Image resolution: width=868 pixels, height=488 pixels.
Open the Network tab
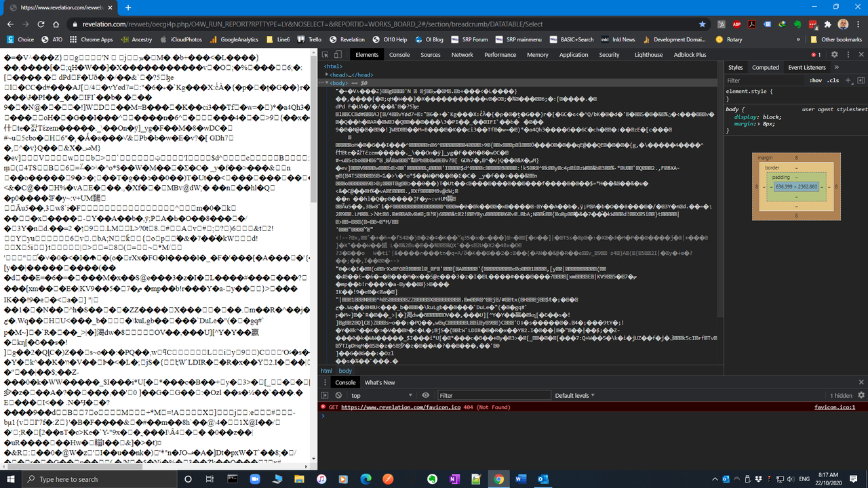462,55
